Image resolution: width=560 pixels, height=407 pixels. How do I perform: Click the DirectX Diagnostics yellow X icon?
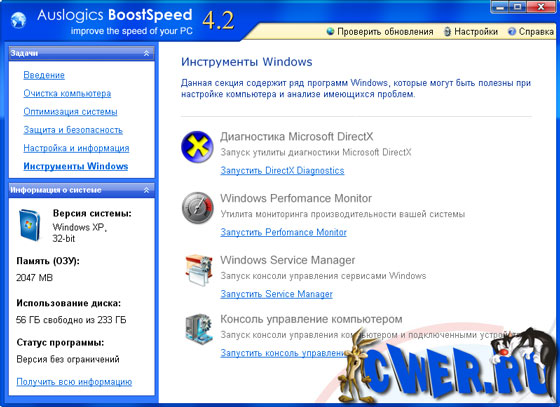click(197, 147)
